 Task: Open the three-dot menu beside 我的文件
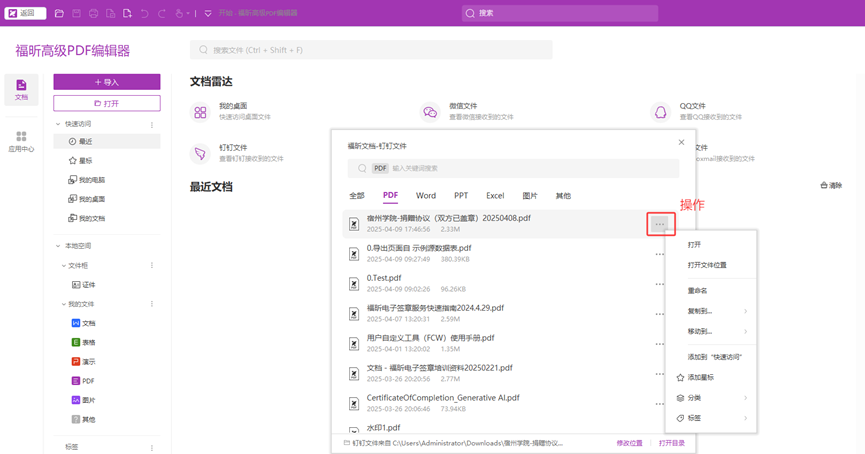point(152,304)
